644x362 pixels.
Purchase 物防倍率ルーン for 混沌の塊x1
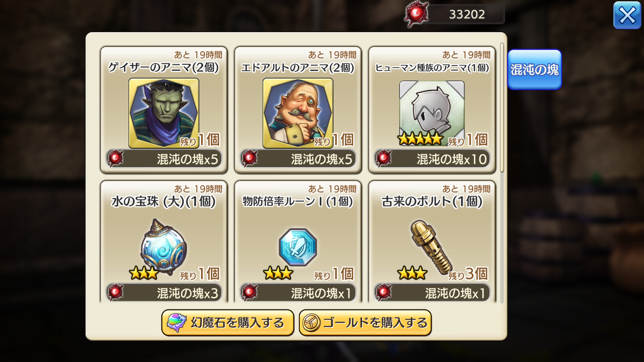tap(298, 292)
